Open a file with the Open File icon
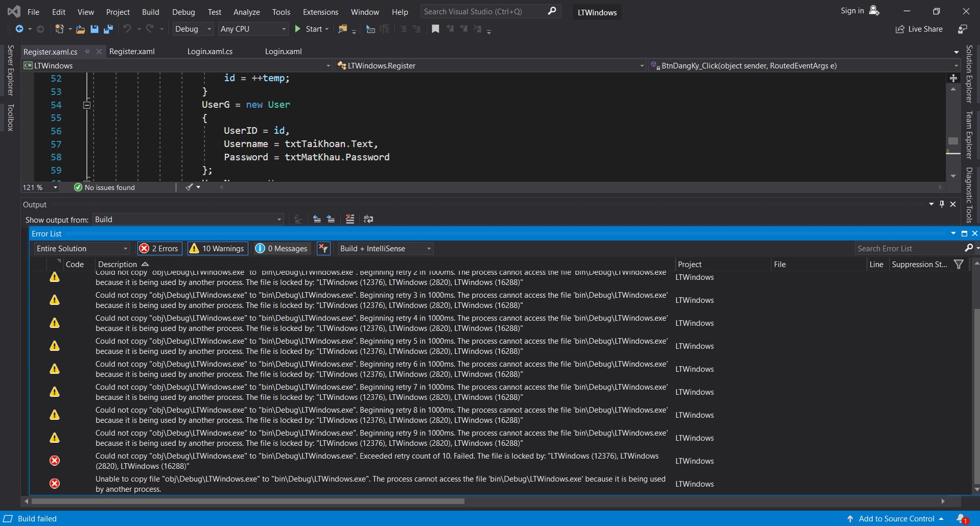 (80, 29)
